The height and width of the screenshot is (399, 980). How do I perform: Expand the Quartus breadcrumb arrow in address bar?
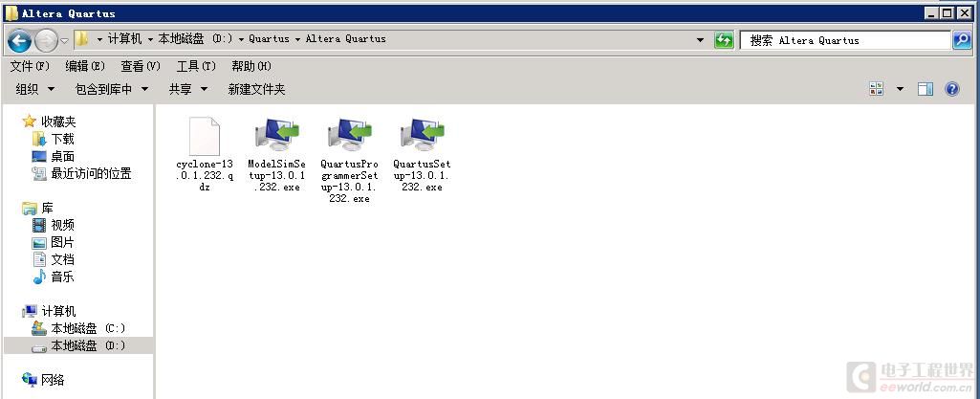[x=297, y=39]
